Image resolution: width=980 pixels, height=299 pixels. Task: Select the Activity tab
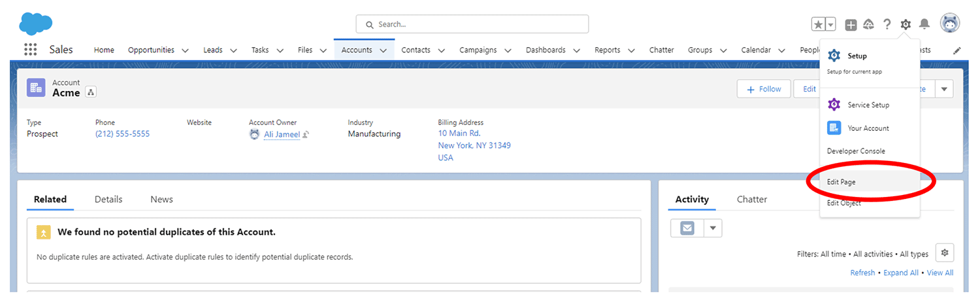[692, 199]
